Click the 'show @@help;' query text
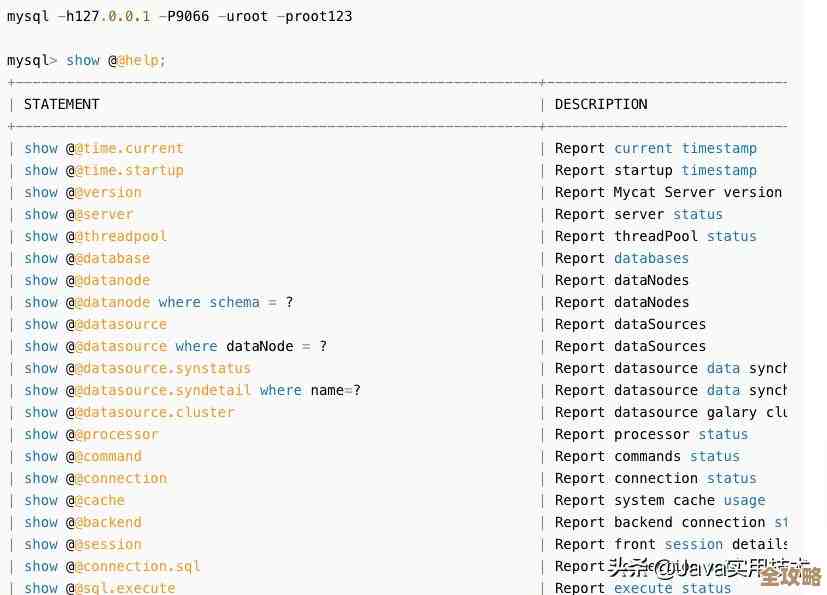 [116, 61]
